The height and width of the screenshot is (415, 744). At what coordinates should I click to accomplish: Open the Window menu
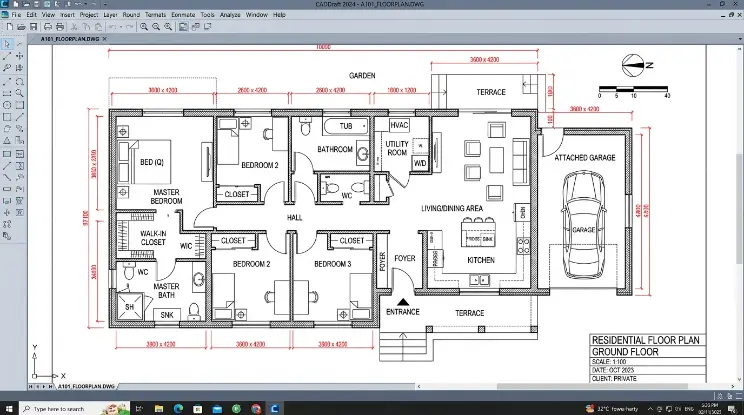(x=257, y=15)
